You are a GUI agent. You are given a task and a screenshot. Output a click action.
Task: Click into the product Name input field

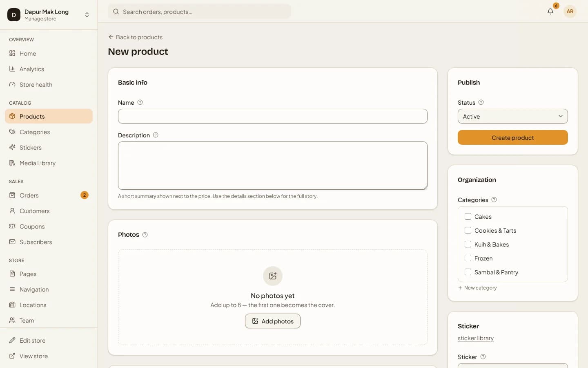tap(273, 116)
